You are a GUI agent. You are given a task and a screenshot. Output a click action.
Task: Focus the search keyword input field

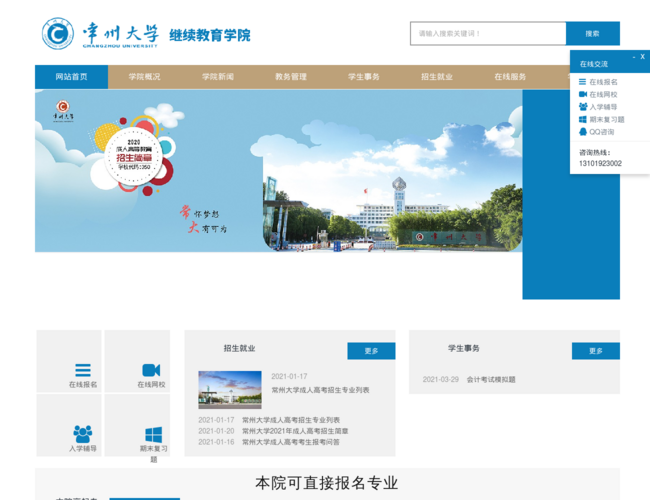click(488, 34)
